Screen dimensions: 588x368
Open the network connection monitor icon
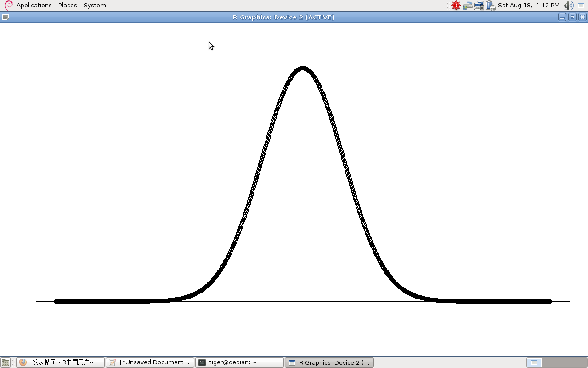tap(479, 6)
